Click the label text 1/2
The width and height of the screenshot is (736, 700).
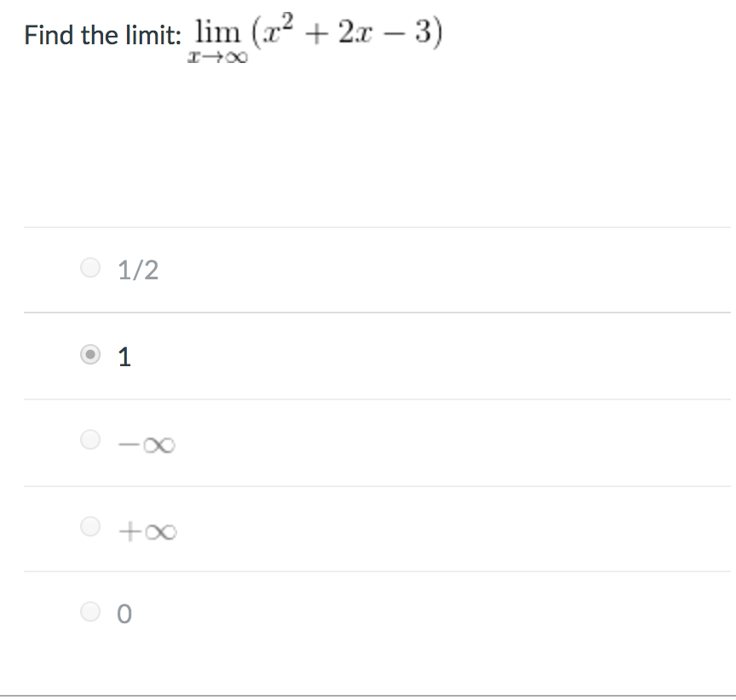point(136,268)
